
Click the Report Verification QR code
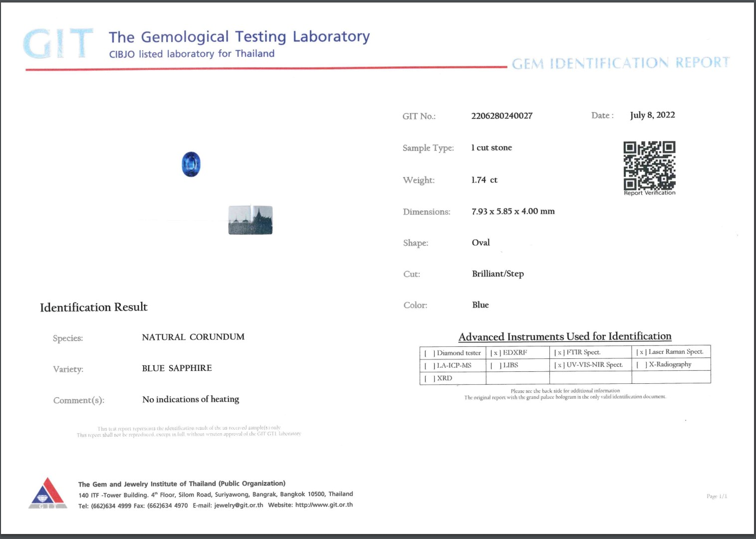(x=649, y=165)
